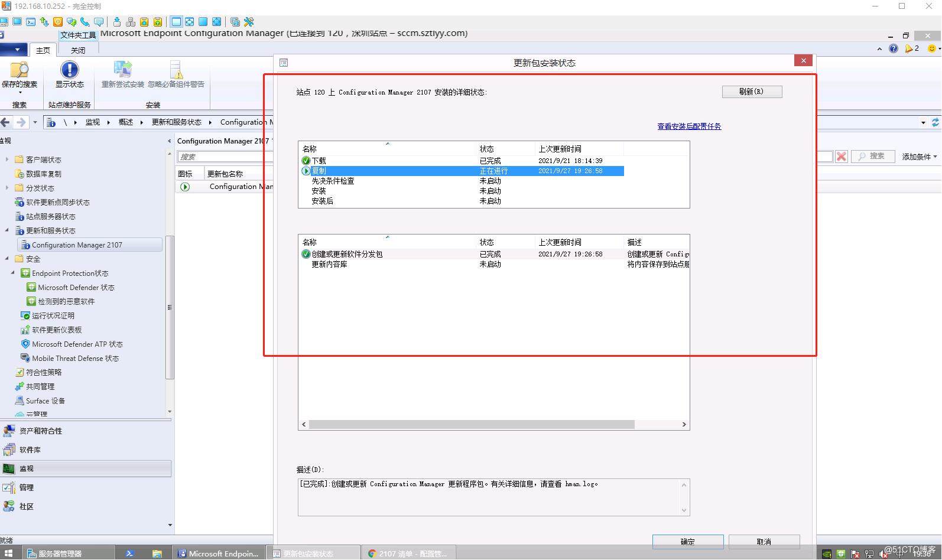The height and width of the screenshot is (560, 942).
Task: Collapse the Endpoint Protection状态 node
Action: (13, 273)
